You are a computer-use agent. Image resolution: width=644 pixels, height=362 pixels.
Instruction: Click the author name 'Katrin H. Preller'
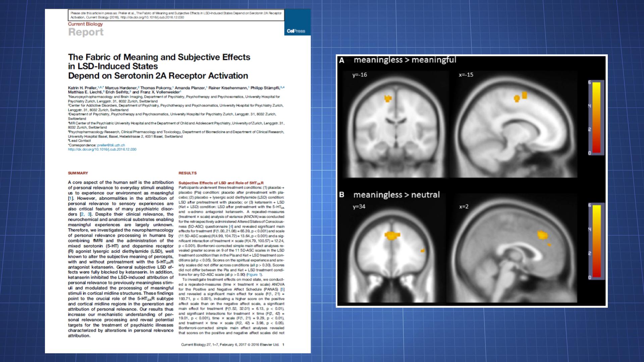[x=83, y=88]
